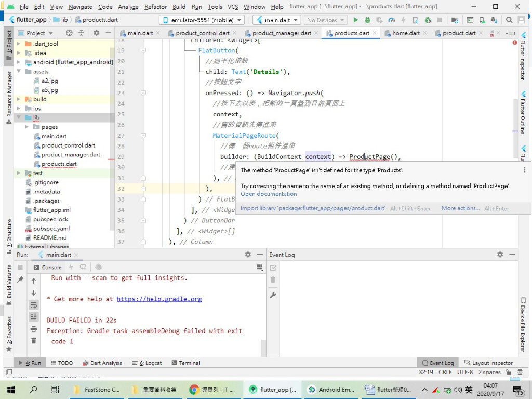Toggle scroll-to-end in Run console

coord(34,316)
